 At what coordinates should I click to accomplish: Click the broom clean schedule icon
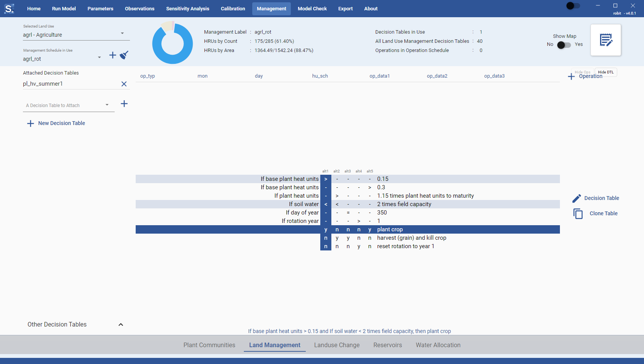click(124, 55)
